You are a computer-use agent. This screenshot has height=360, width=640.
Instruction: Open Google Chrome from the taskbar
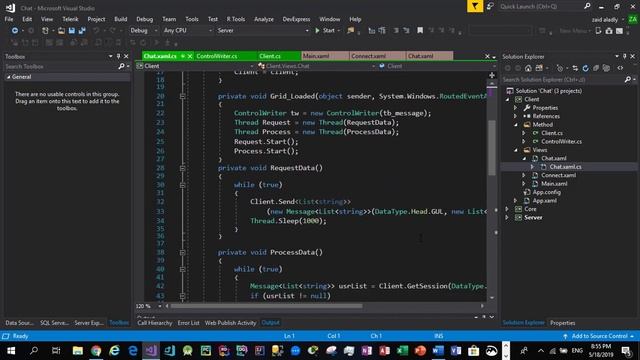(x=96, y=351)
